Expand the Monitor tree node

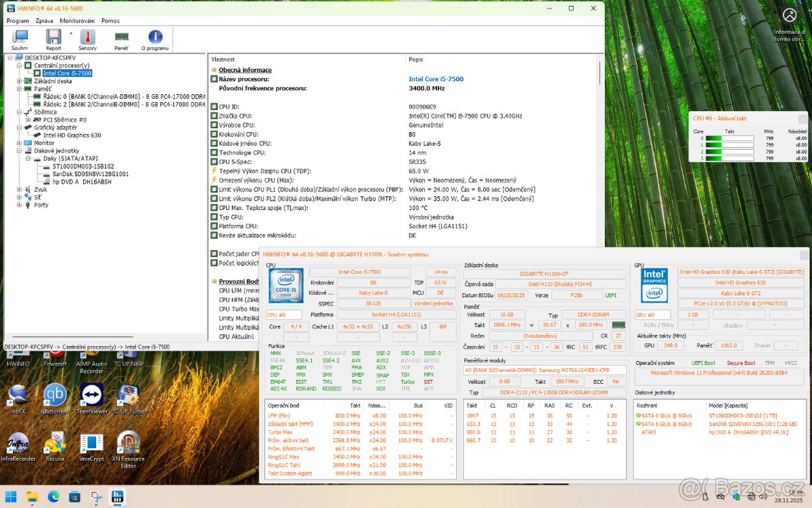tap(19, 143)
